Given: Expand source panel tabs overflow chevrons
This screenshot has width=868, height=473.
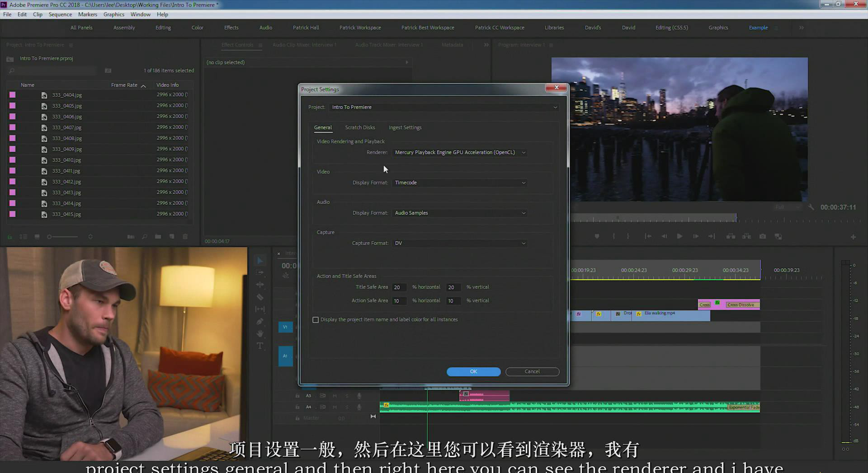Looking at the screenshot, I should pyautogui.click(x=486, y=45).
